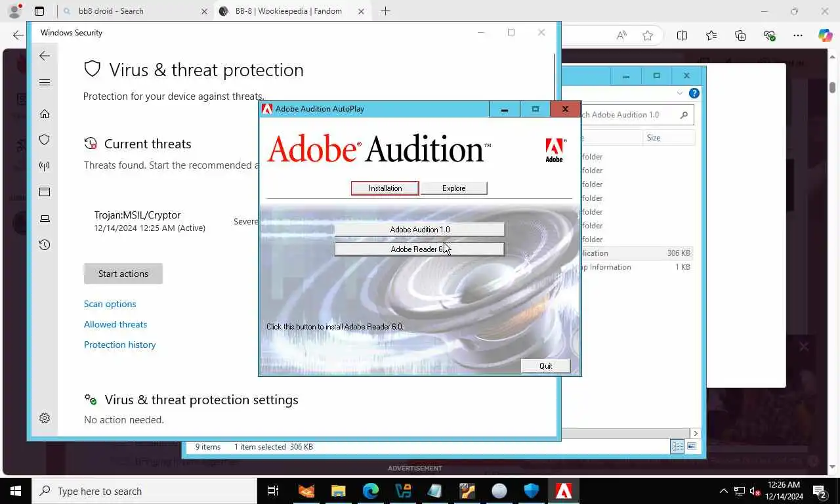Open Protection history clock icon in sidebar

[45, 245]
